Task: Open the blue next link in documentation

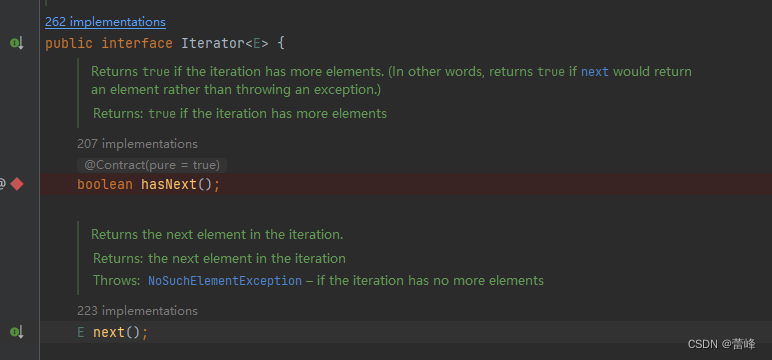Action: [595, 72]
